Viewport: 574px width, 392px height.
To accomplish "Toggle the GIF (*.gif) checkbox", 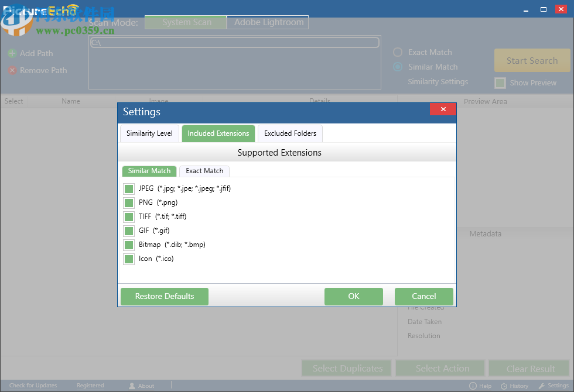I will point(129,231).
